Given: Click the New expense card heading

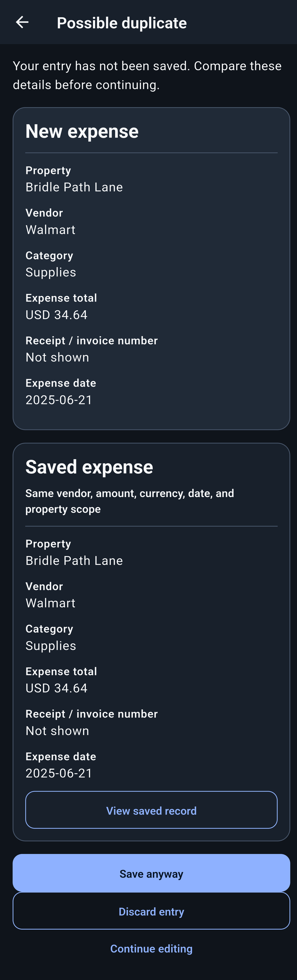Looking at the screenshot, I should [x=82, y=131].
